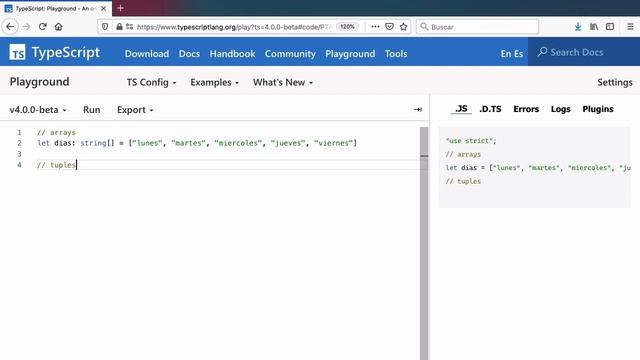Place cursor on the let dias code line

(x=197, y=143)
